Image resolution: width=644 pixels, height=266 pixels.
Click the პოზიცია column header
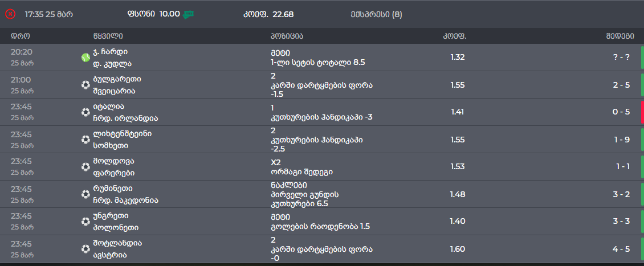click(287, 36)
